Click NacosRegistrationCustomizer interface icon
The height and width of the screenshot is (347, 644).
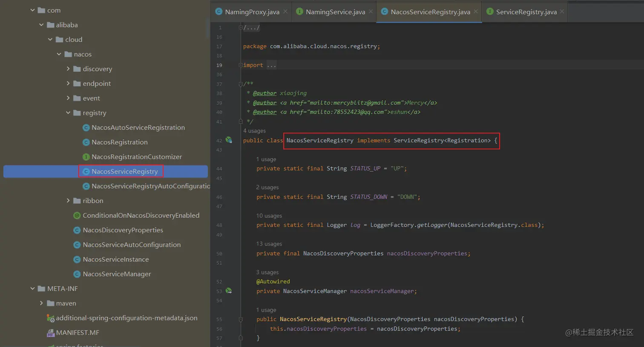pyautogui.click(x=86, y=157)
